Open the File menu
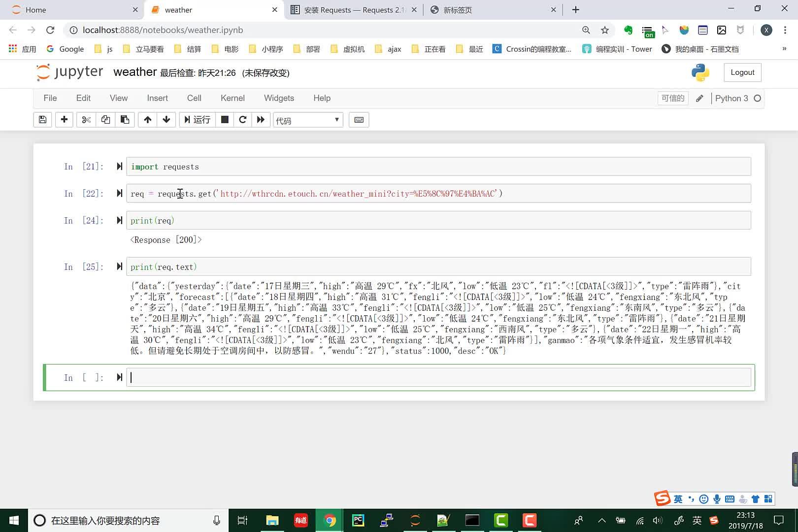798x532 pixels. click(x=50, y=98)
